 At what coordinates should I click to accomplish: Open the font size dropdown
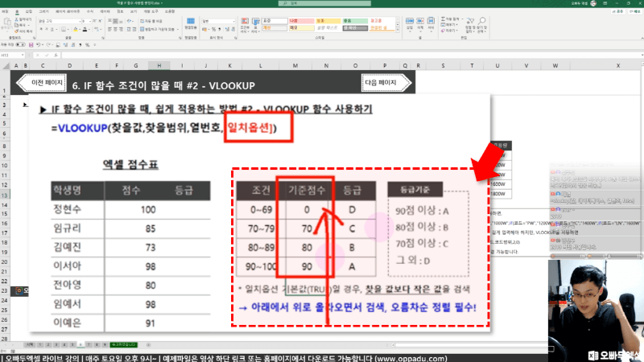(90, 21)
